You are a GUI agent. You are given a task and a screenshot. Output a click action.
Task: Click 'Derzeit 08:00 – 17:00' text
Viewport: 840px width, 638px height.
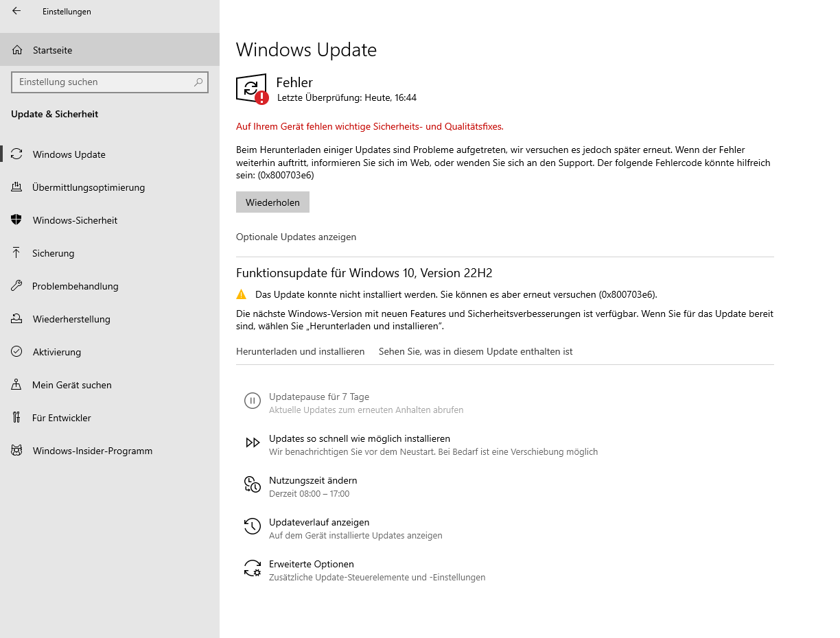point(309,493)
